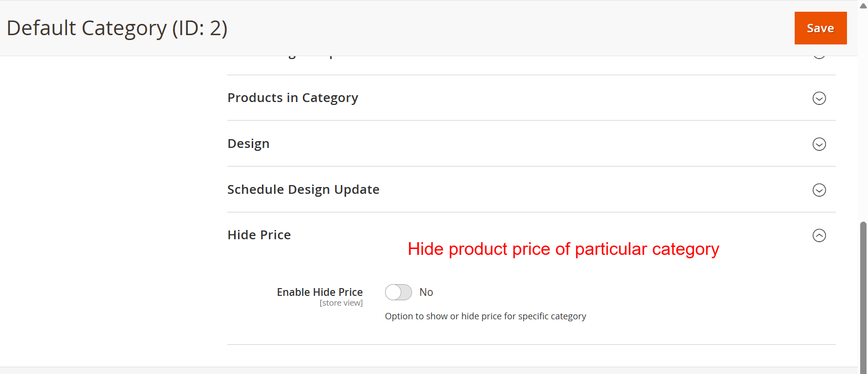
Task: Toggle the Enable Hide Price switch
Action: coord(398,292)
